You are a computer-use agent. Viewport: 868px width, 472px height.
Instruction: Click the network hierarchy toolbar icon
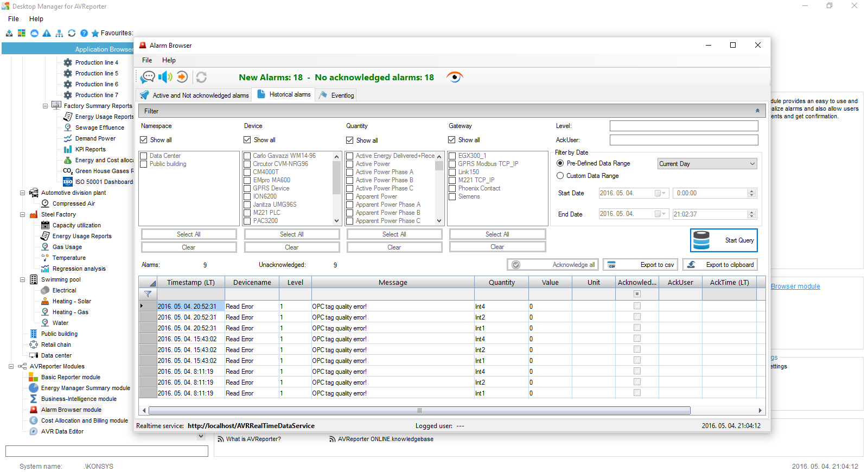point(59,33)
